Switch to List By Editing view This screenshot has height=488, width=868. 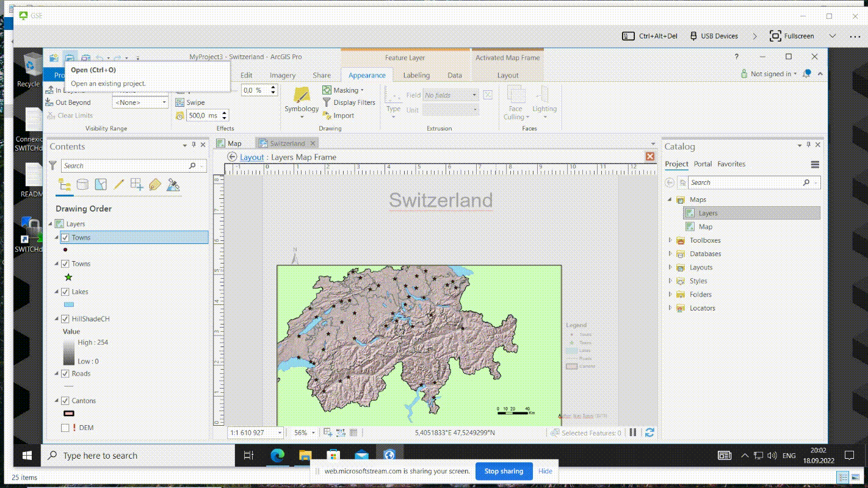click(x=119, y=184)
